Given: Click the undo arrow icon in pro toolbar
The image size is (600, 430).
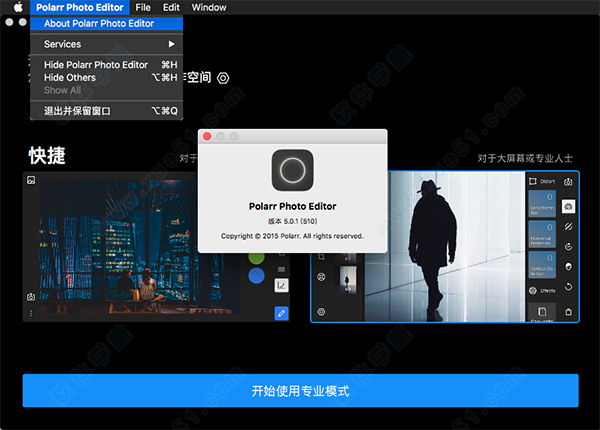Looking at the screenshot, I should coord(568,287).
